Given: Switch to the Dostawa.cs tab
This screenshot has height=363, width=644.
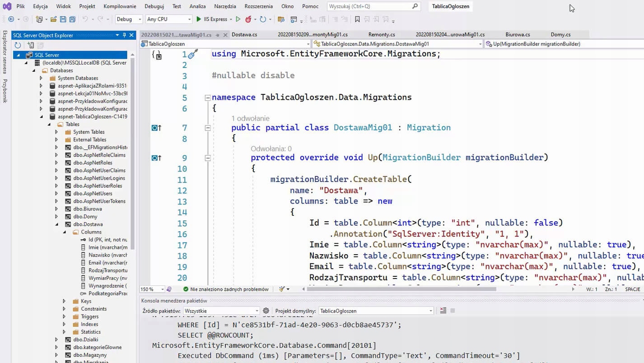Looking at the screenshot, I should tap(244, 34).
